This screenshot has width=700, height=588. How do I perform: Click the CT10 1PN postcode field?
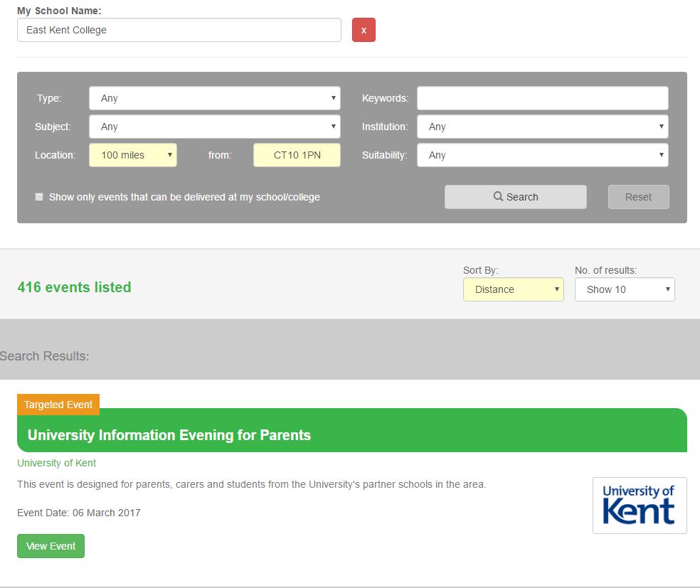pyautogui.click(x=297, y=155)
